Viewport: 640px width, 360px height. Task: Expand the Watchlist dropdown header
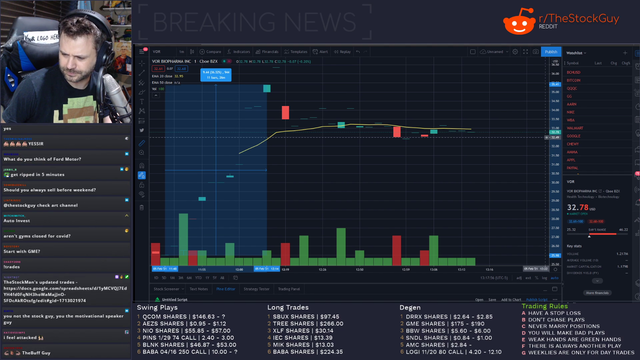click(576, 53)
